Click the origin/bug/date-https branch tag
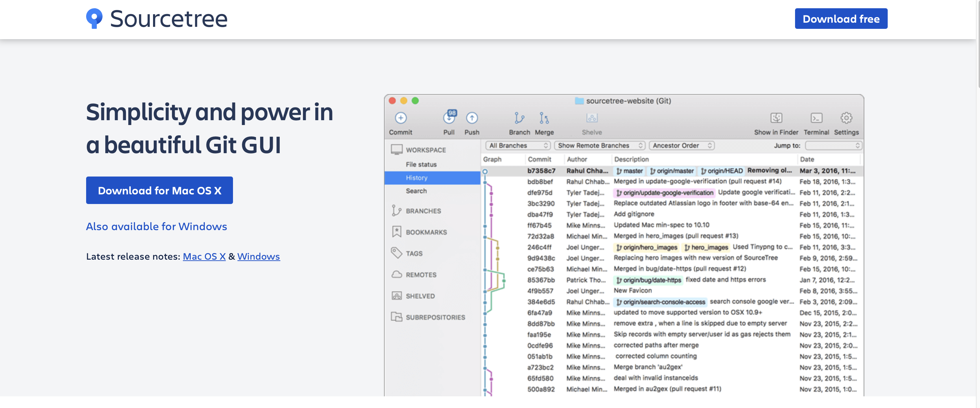 [x=649, y=280]
